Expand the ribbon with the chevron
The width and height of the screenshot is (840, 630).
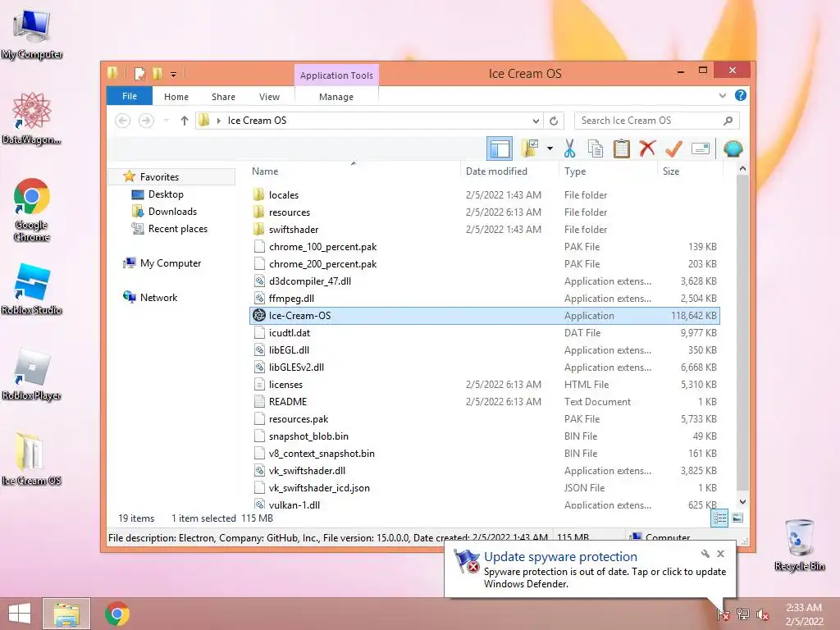click(722, 95)
